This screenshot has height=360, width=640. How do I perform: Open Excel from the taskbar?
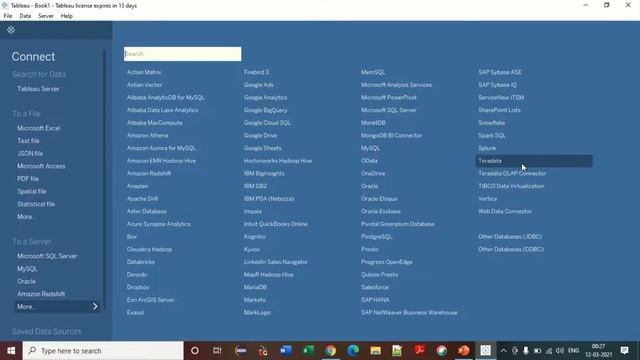(308, 351)
